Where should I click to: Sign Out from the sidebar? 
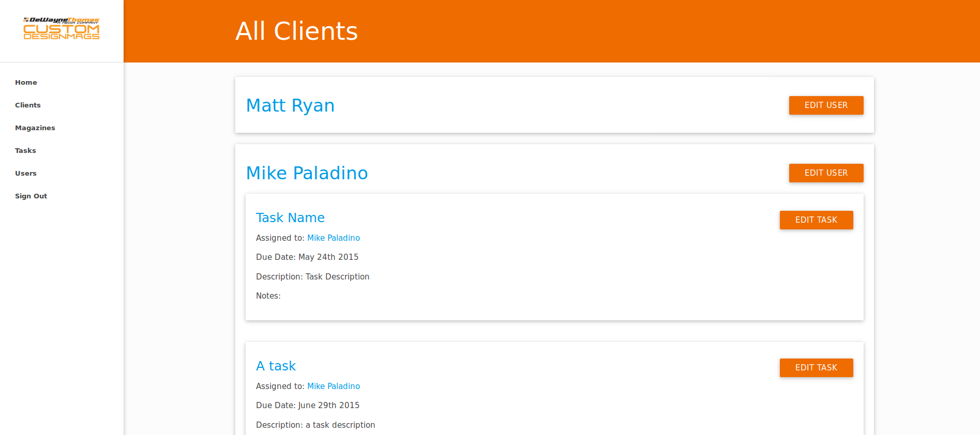tap(31, 196)
